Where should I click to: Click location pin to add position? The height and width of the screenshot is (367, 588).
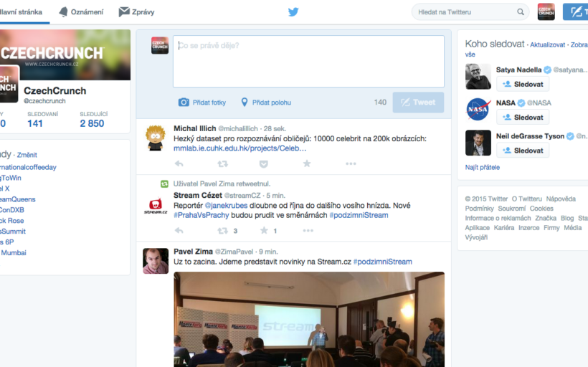pyautogui.click(x=244, y=102)
